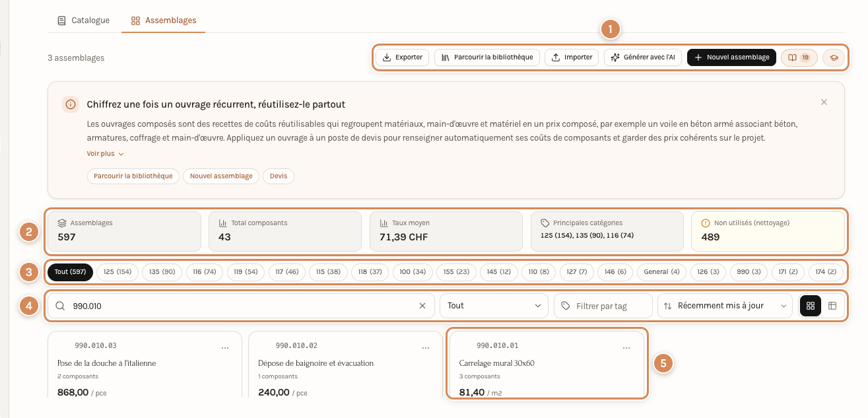Open the Assemblages 597 stat card
This screenshot has width=868, height=418.
pyautogui.click(x=124, y=231)
